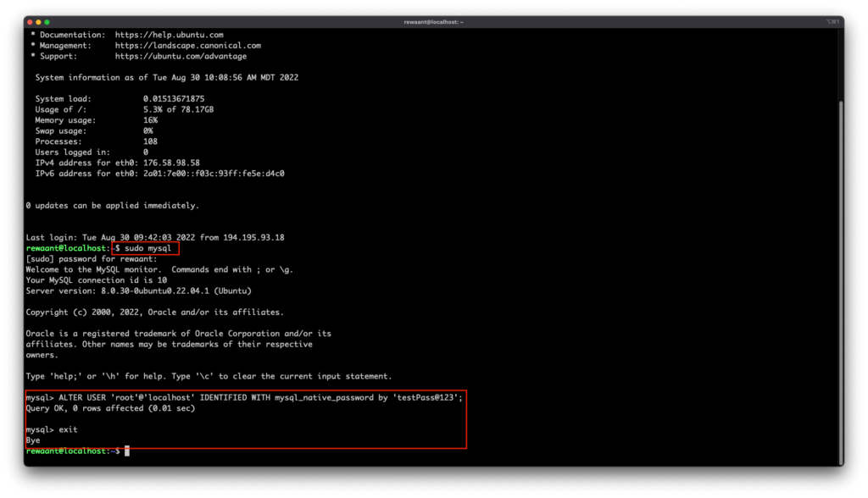The height and width of the screenshot is (498, 868).
Task: Click the last shell prompt with the cursor
Action: point(77,451)
